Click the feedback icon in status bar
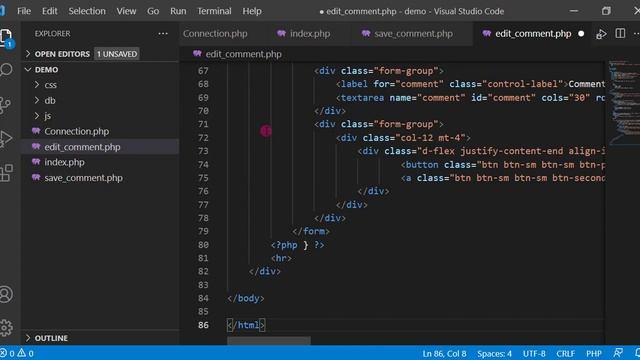The image size is (640, 360). click(618, 353)
